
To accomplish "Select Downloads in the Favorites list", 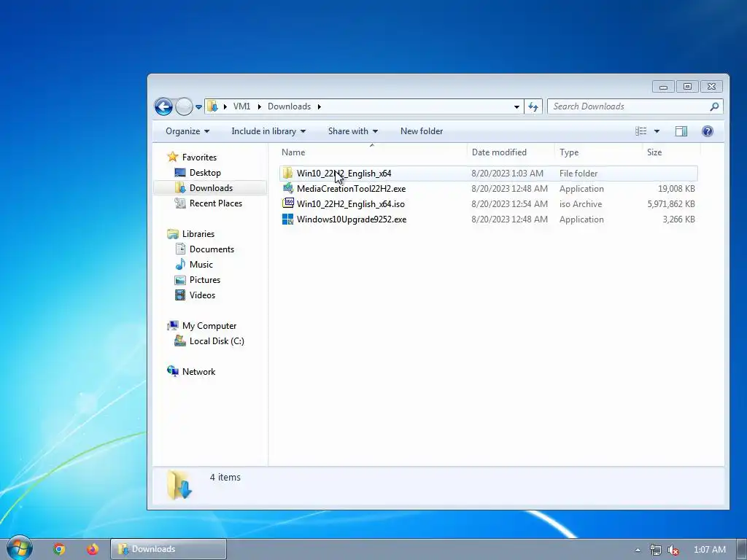I will pyautogui.click(x=211, y=187).
